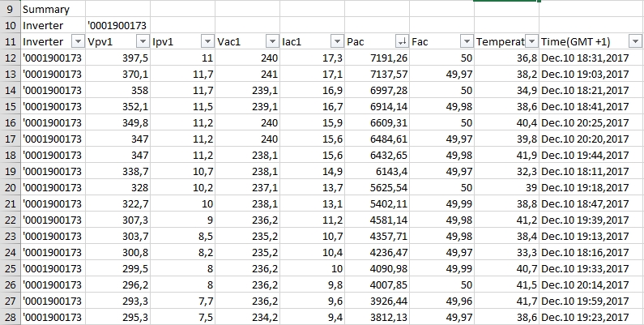
Task: Open the Vac1 column filter dropdown
Action: tap(272, 41)
